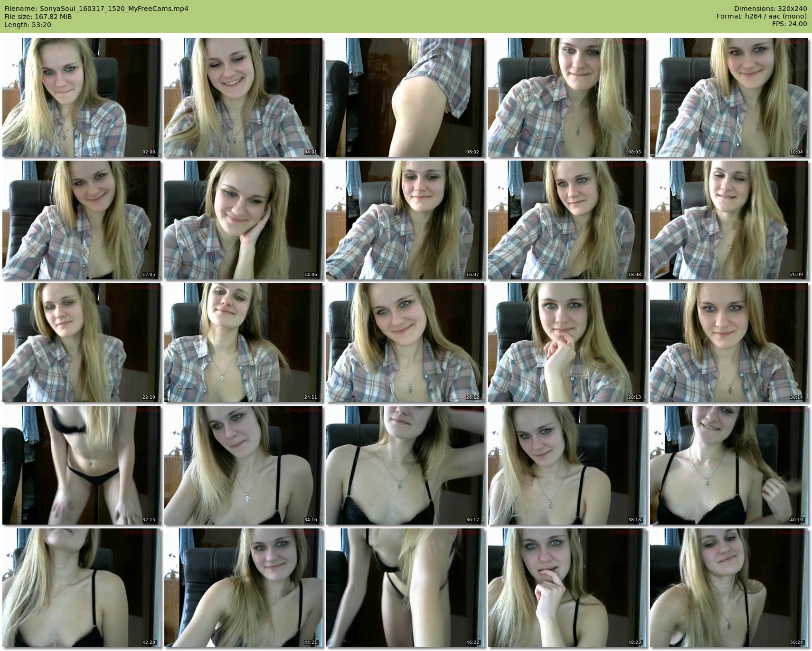Open the thumbnail marked 26:12

coord(405,343)
